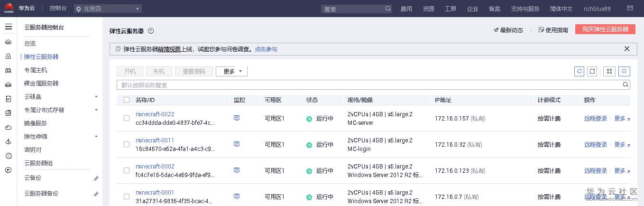Click the cloud upload icon in left bar

(x=8, y=127)
